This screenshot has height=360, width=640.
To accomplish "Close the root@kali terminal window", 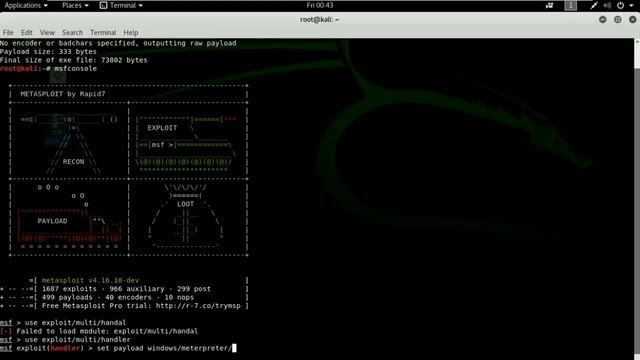I will [633, 19].
